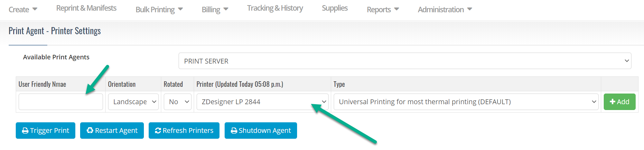Click the recycle icon on Restart Agent
Viewport: 644px width, 150px height.
[x=90, y=130]
